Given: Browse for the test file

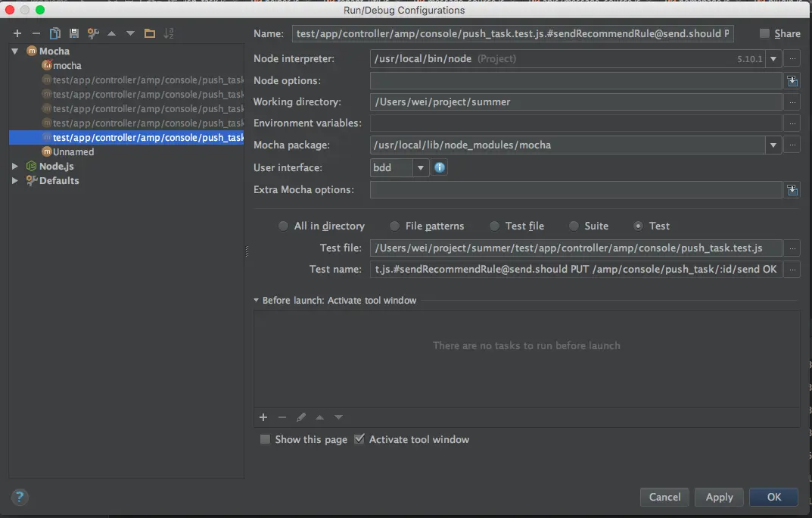Looking at the screenshot, I should [792, 248].
